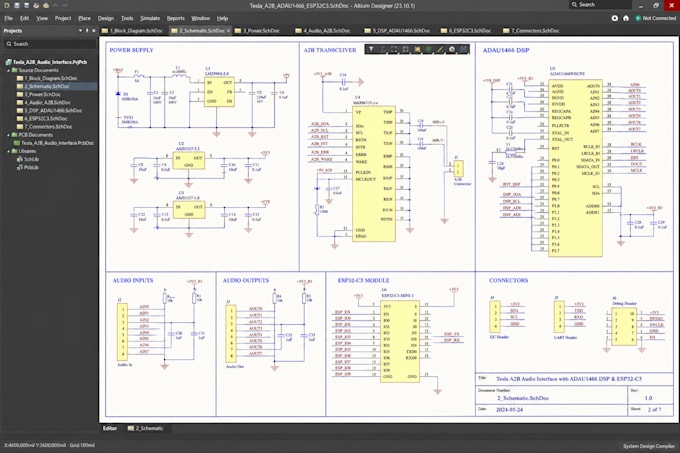Click the green place wire icon in active bar
Screen dimensions: 680x453
[x=428, y=49]
